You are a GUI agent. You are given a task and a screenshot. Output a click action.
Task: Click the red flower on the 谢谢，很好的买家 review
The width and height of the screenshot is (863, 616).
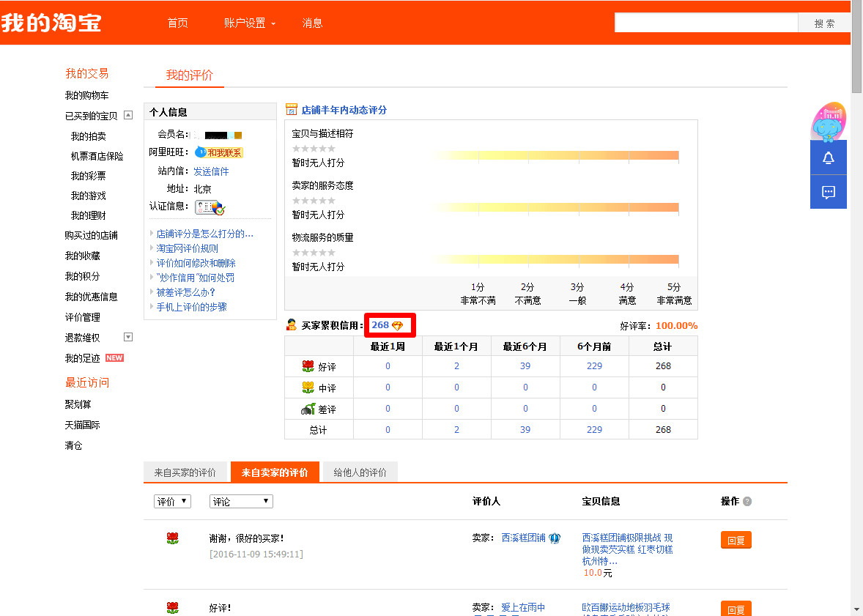tap(173, 538)
